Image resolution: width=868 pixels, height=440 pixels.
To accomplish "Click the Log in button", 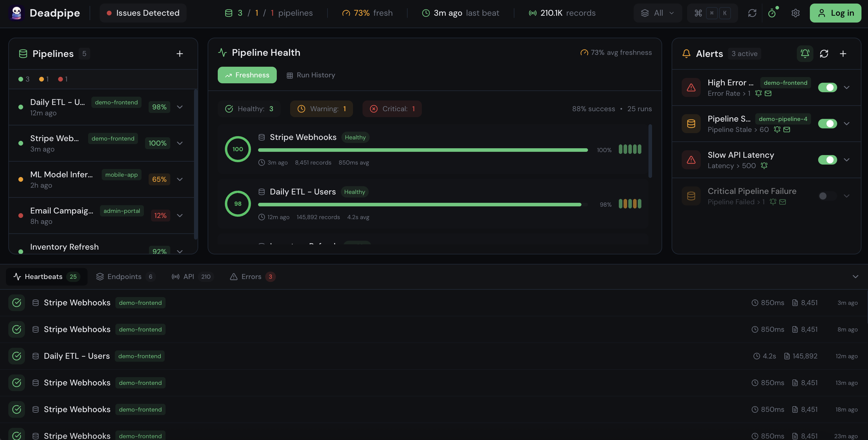I will pos(835,13).
